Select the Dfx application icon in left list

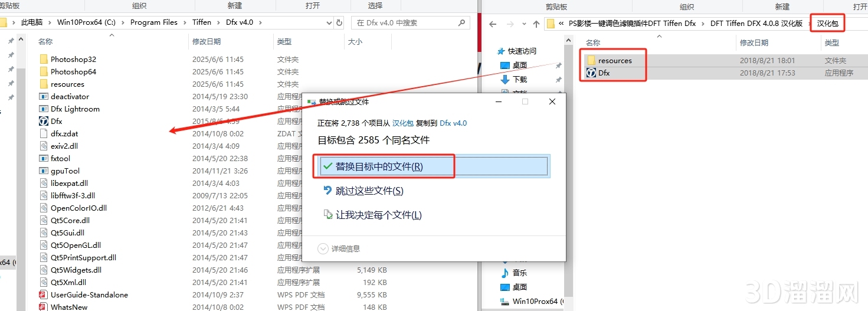click(43, 121)
